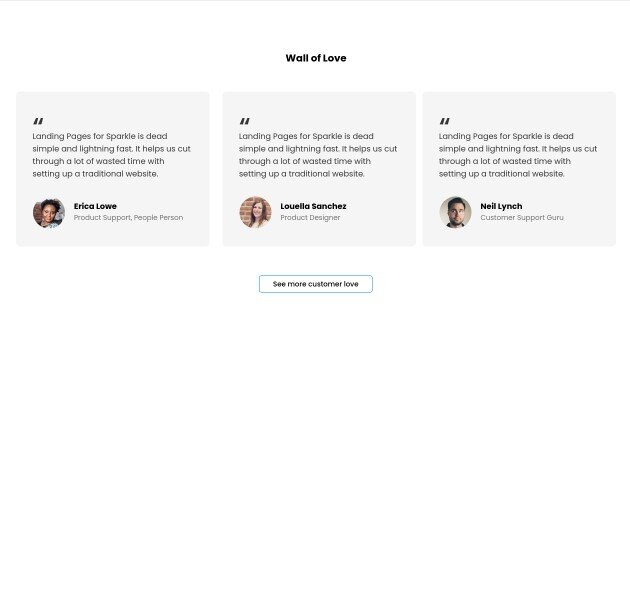Click the Product Designer subtitle
This screenshot has width=630, height=600.
click(310, 217)
